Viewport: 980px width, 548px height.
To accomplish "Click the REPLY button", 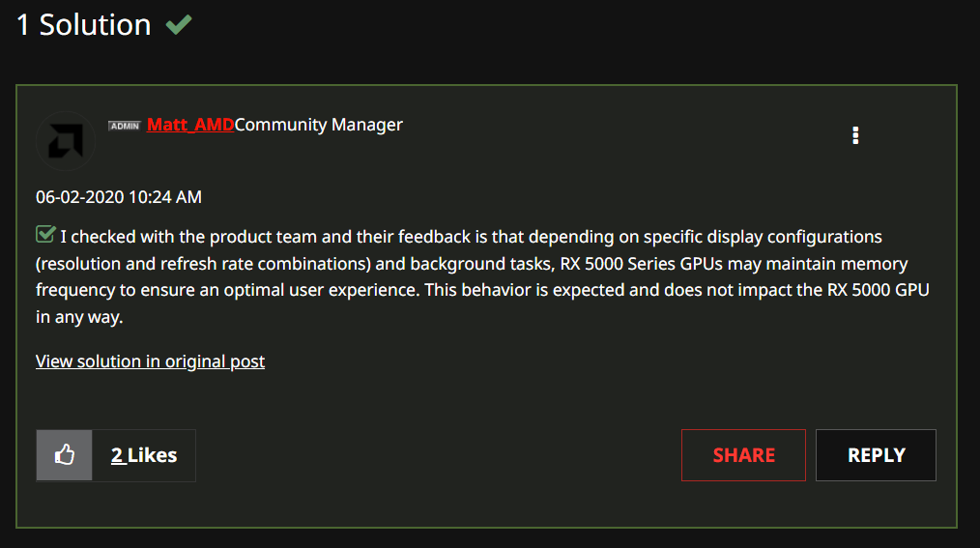I will (x=876, y=455).
